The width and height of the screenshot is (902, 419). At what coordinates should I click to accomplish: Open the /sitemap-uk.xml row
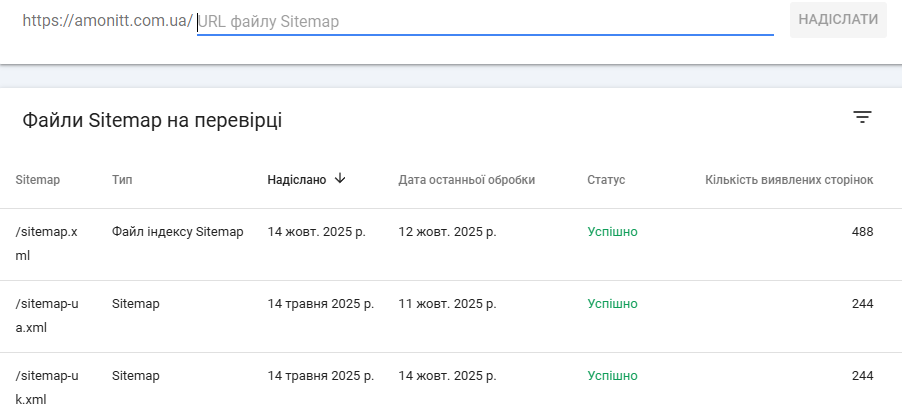click(47, 387)
